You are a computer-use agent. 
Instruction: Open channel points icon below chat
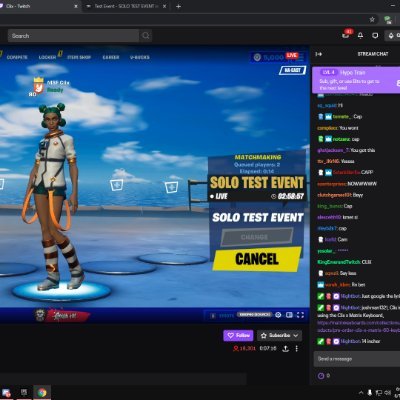coord(321,376)
